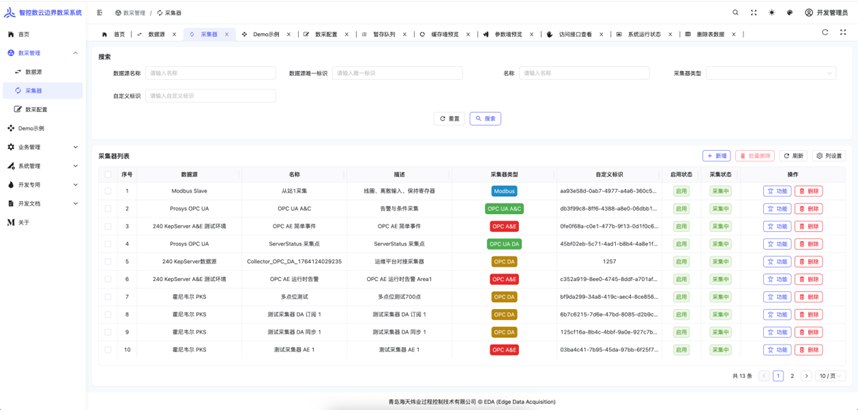Expand the 开发专用 sidebar group

pos(43,184)
